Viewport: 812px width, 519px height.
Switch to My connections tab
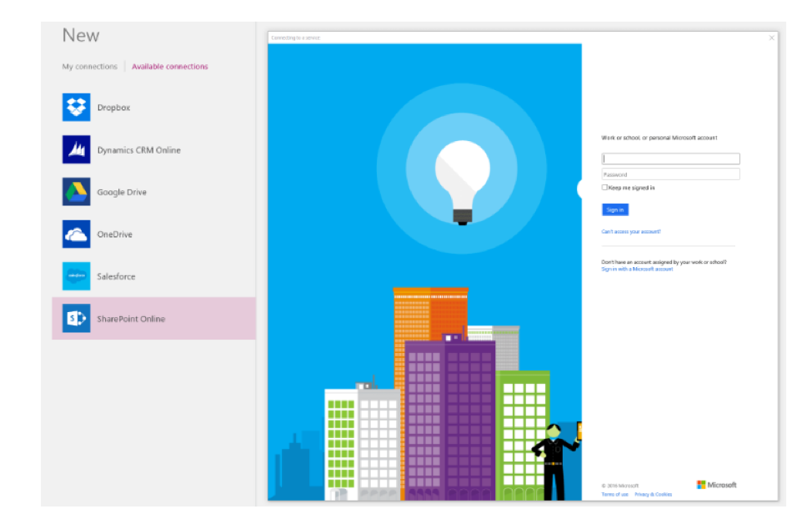click(89, 67)
